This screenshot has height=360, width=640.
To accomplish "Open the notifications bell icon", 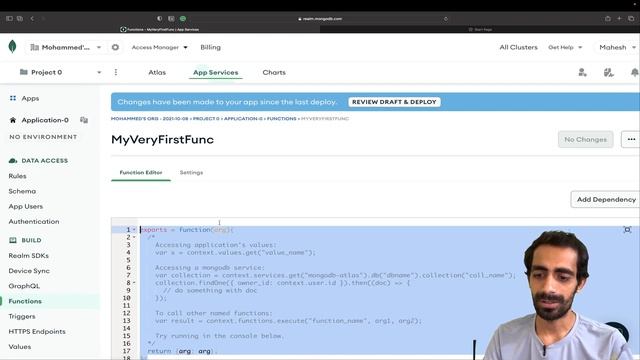I will tap(634, 72).
